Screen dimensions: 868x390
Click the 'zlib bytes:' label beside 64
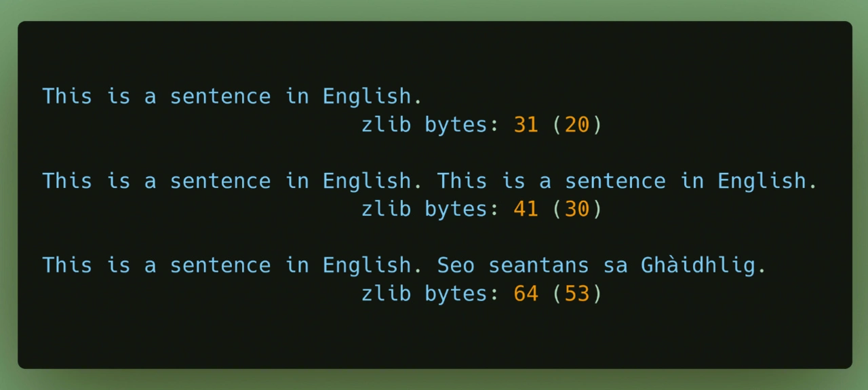(431, 294)
